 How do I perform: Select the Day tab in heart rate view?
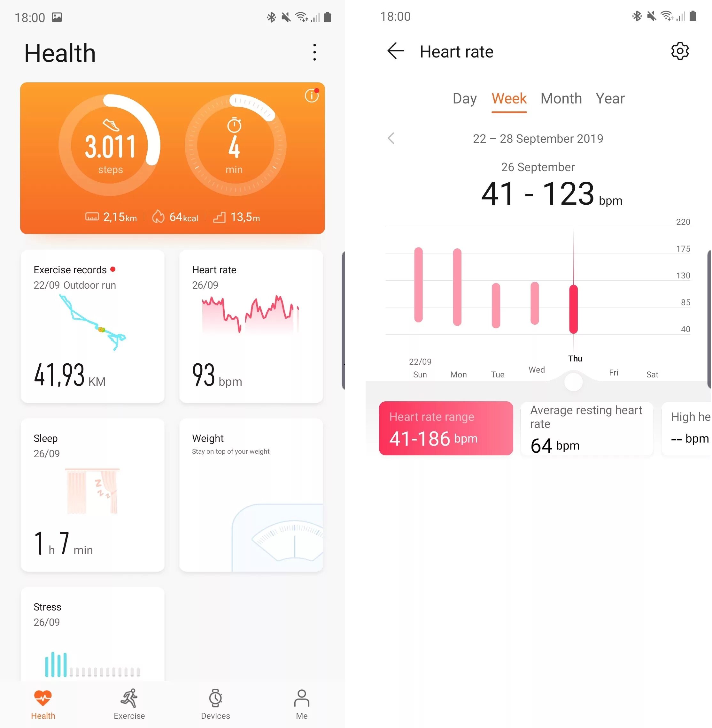(466, 98)
